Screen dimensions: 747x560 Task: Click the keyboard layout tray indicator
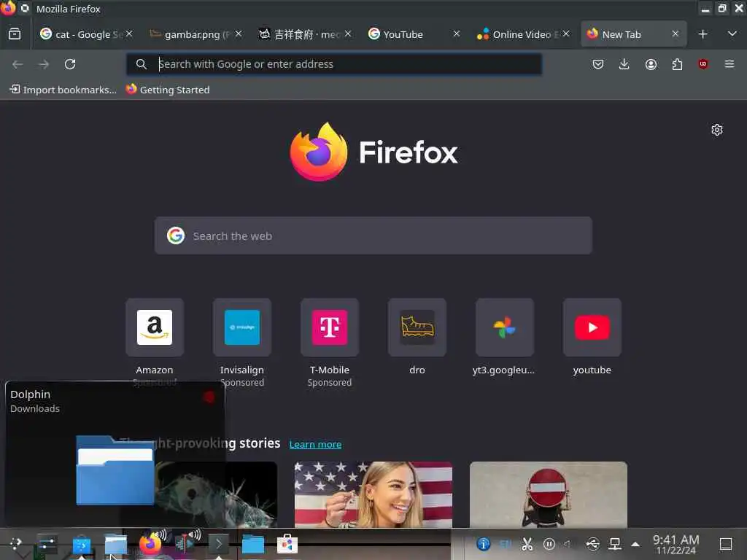pyautogui.click(x=506, y=543)
